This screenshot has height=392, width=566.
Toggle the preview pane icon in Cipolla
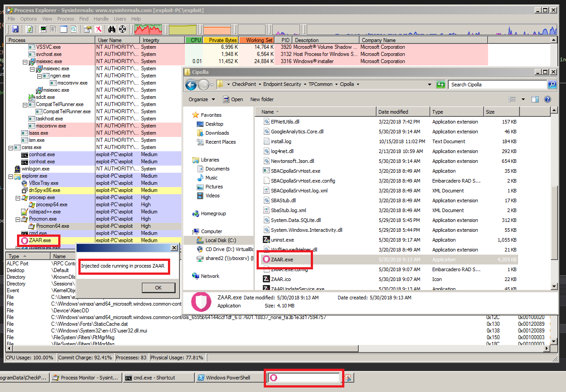535,99
